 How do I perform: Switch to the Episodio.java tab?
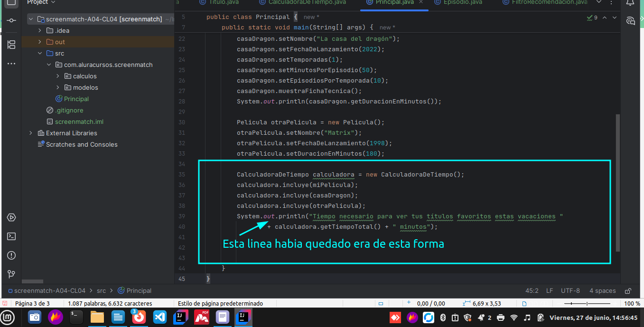[458, 2]
